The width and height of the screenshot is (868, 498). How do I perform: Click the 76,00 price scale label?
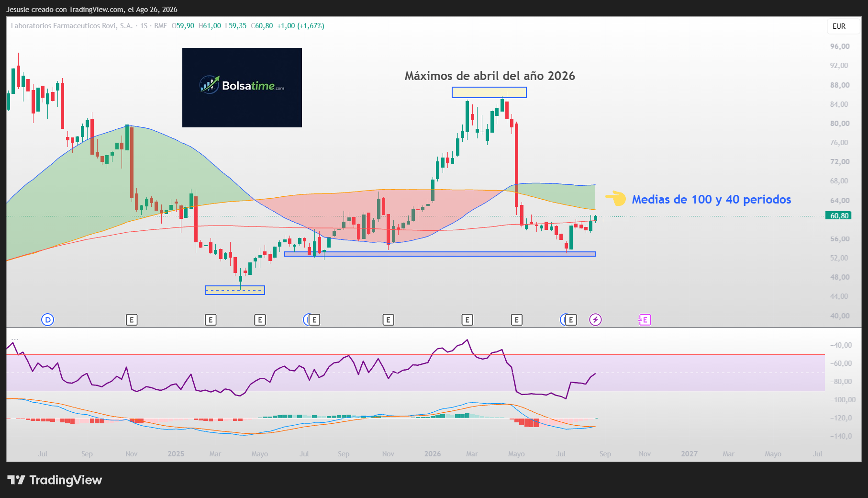tap(840, 143)
